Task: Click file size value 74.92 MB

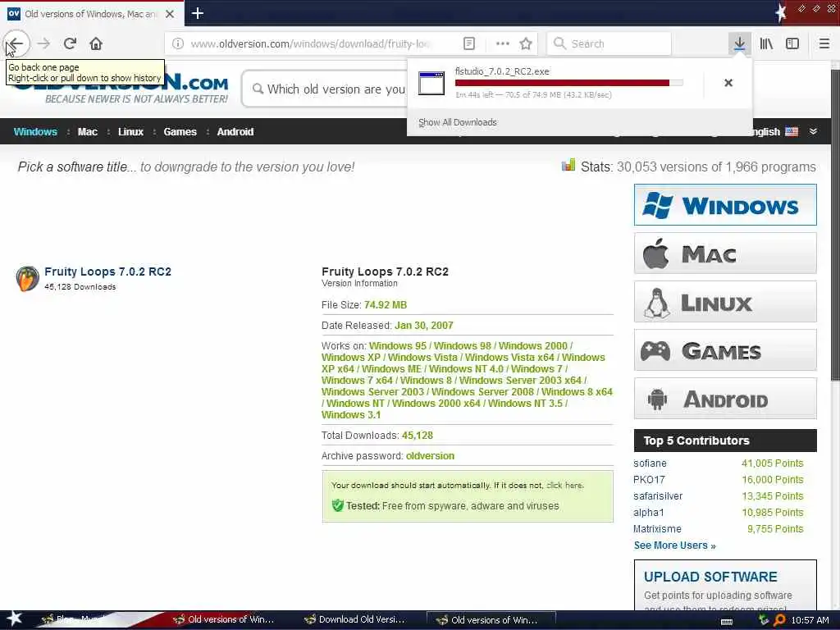Action: 386,305
